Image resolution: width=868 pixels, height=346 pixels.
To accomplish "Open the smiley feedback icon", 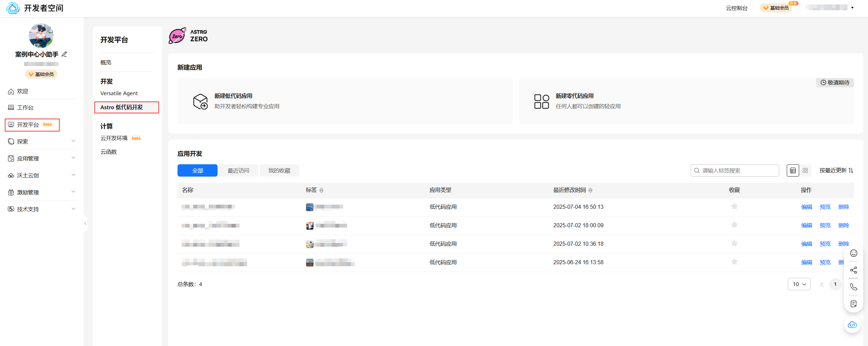I will [853, 253].
